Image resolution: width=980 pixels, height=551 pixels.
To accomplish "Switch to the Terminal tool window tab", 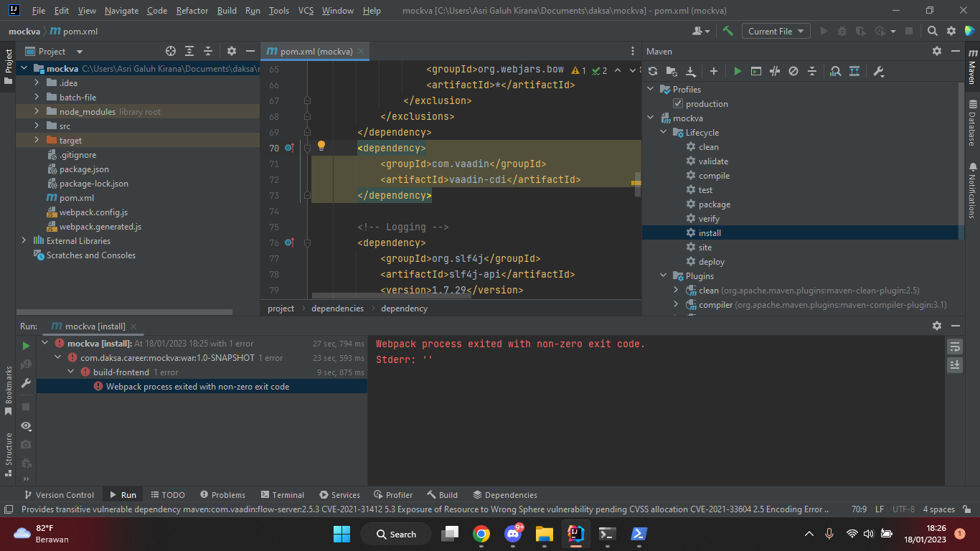I will [x=281, y=495].
